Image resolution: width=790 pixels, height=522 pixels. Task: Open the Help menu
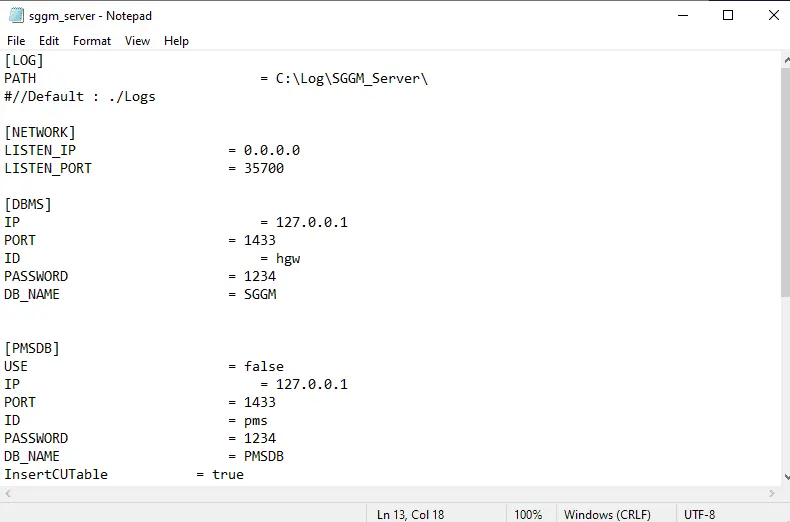pos(176,41)
